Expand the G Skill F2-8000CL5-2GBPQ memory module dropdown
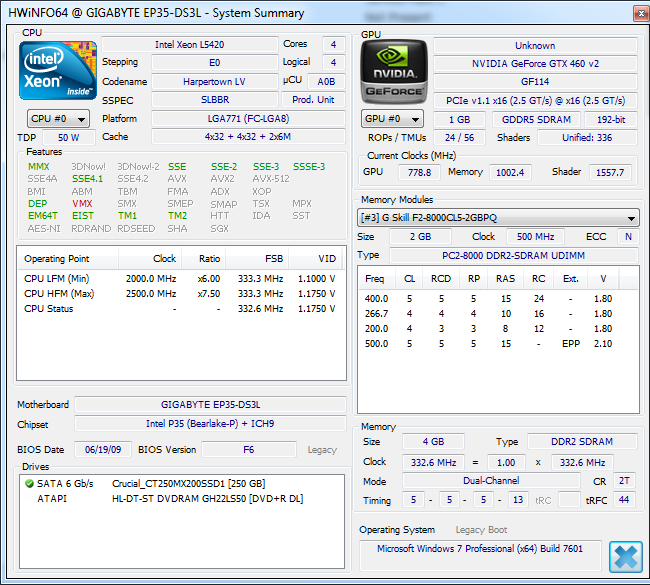 [x=498, y=218]
